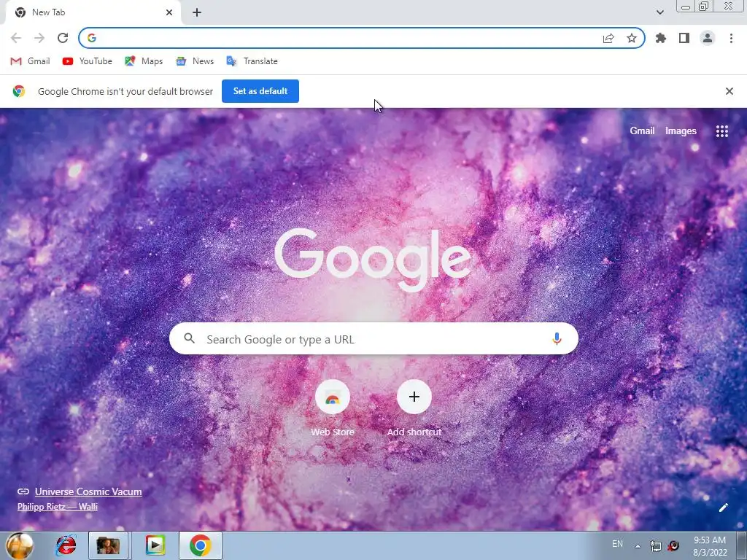Open the Web Store shortcut
The width and height of the screenshot is (747, 560).
coord(333,408)
